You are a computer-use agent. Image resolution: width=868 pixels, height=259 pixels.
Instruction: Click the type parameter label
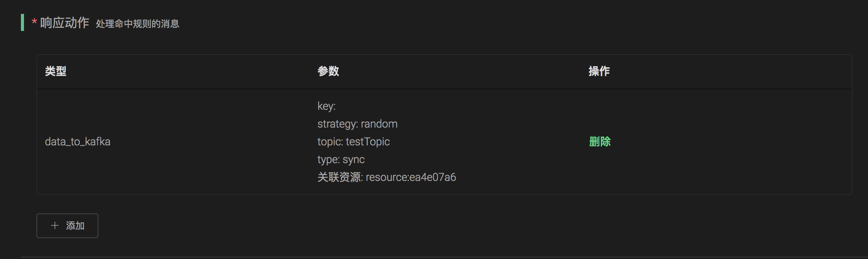tap(328, 160)
